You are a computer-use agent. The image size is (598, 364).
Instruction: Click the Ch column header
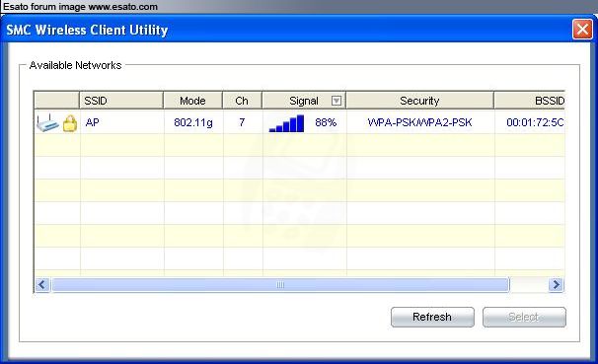click(242, 101)
